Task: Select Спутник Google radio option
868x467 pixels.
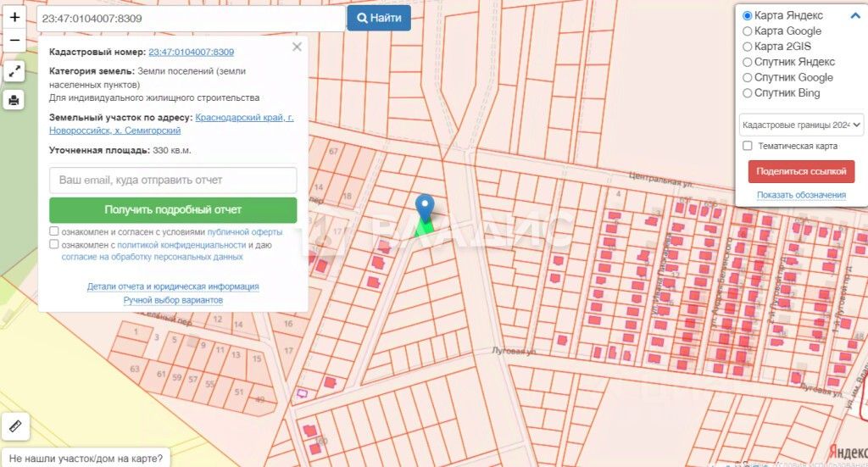Action: click(747, 77)
